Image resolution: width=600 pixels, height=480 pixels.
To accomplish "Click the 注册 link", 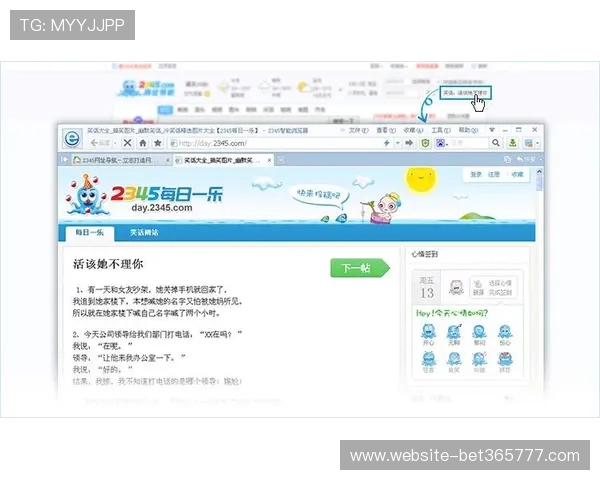I will point(494,175).
